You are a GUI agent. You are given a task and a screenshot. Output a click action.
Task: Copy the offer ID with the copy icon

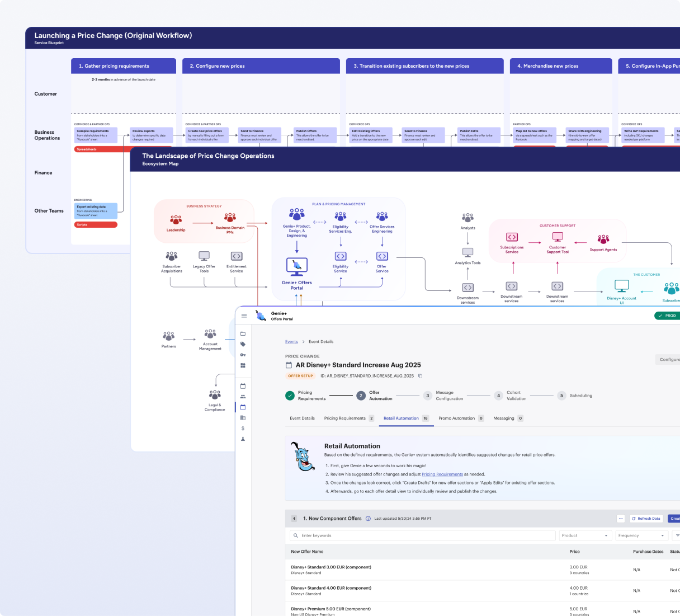pos(420,375)
